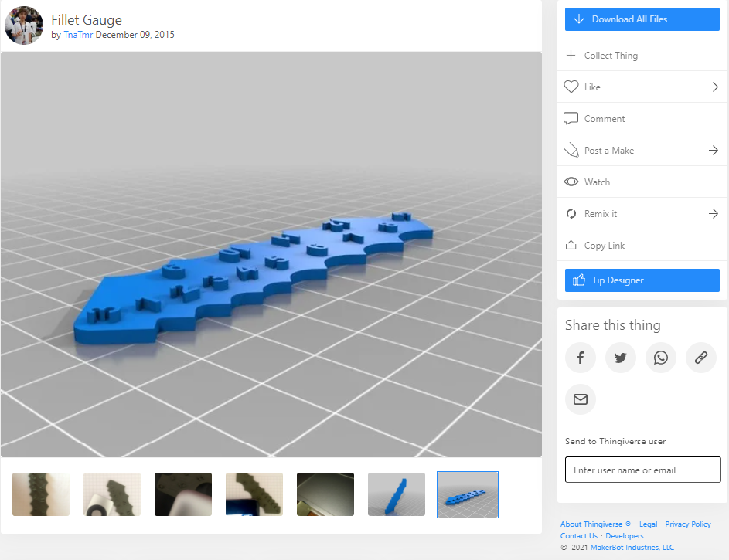Click the Download All Files button
729x560 pixels.
point(642,19)
